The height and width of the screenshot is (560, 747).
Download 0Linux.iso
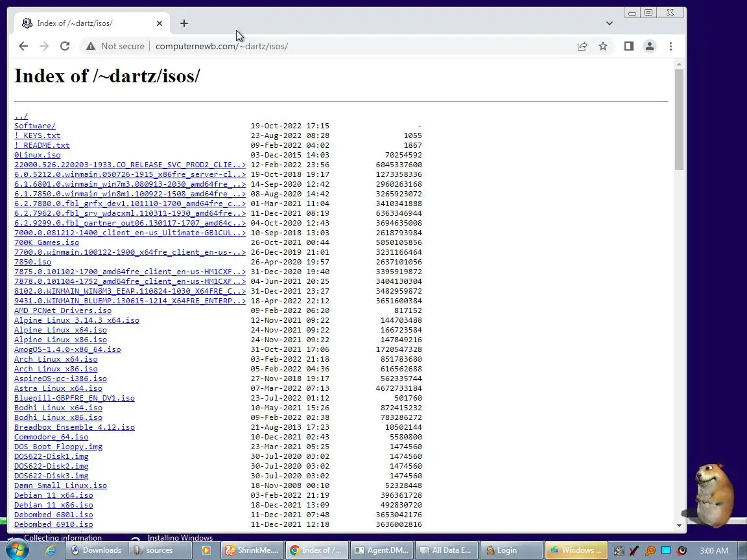[x=37, y=155]
